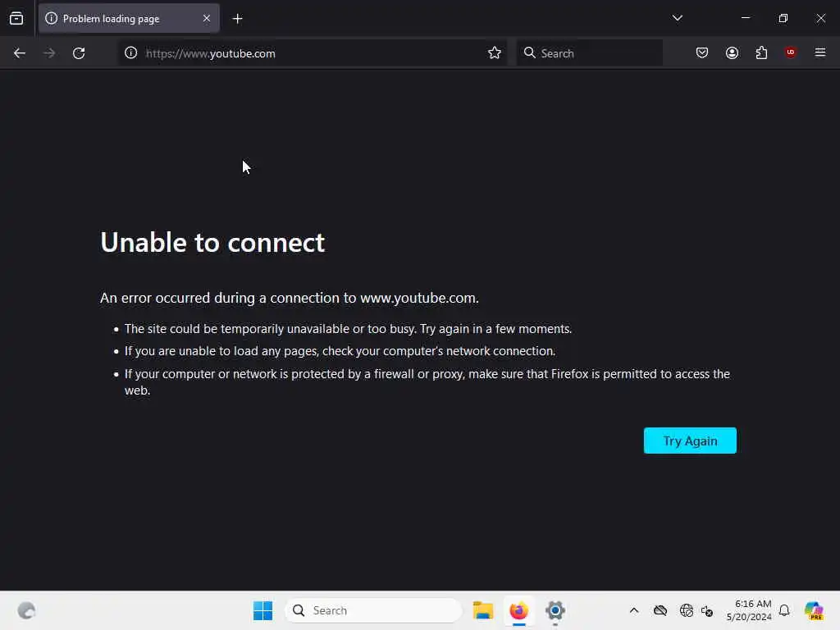Image resolution: width=840 pixels, height=630 pixels.
Task: Go back one page
Action: pos(20,53)
